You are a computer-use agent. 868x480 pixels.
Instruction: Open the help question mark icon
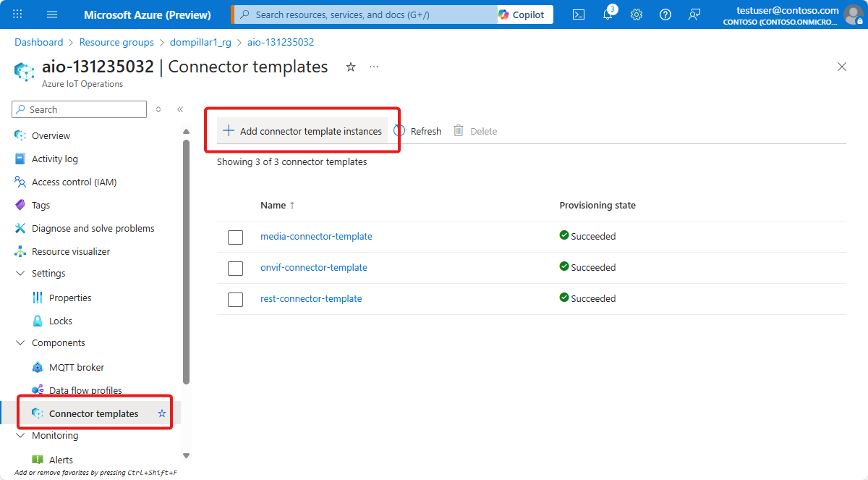point(665,14)
